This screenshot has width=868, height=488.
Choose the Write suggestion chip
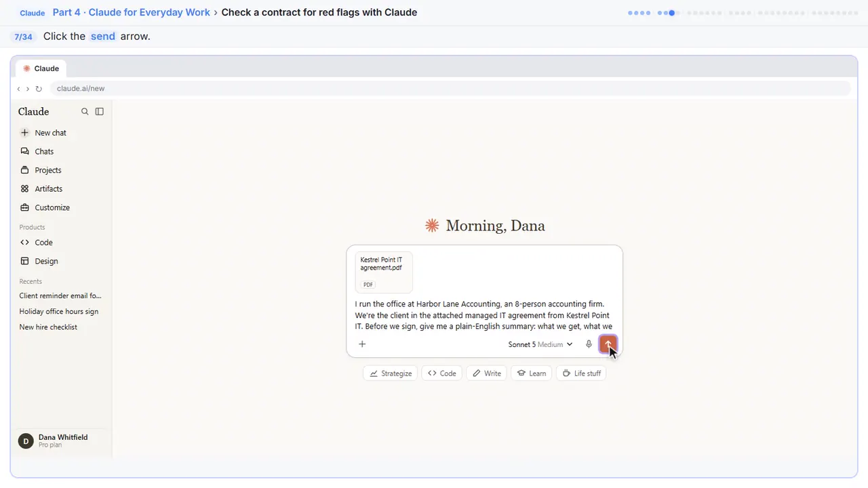[x=487, y=373]
